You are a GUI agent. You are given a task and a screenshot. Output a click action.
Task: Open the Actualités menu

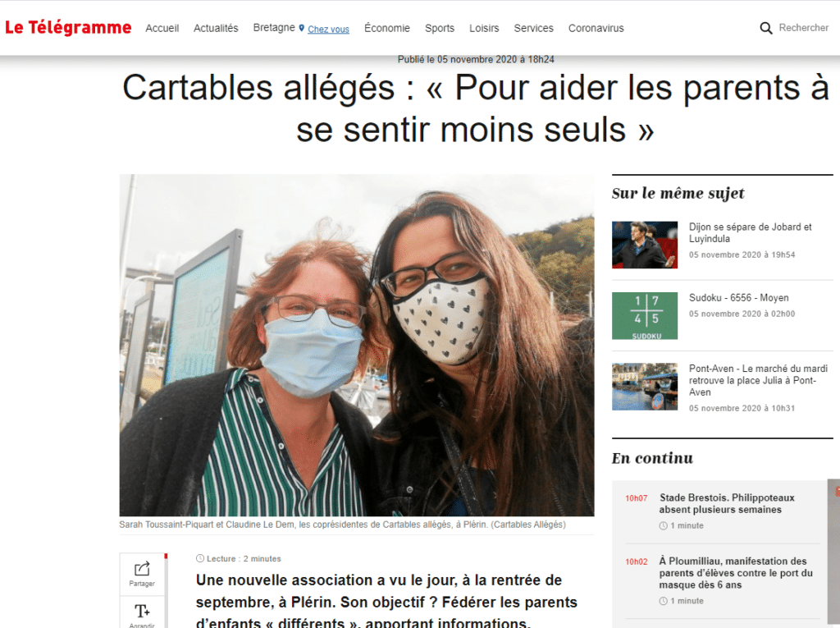[216, 28]
